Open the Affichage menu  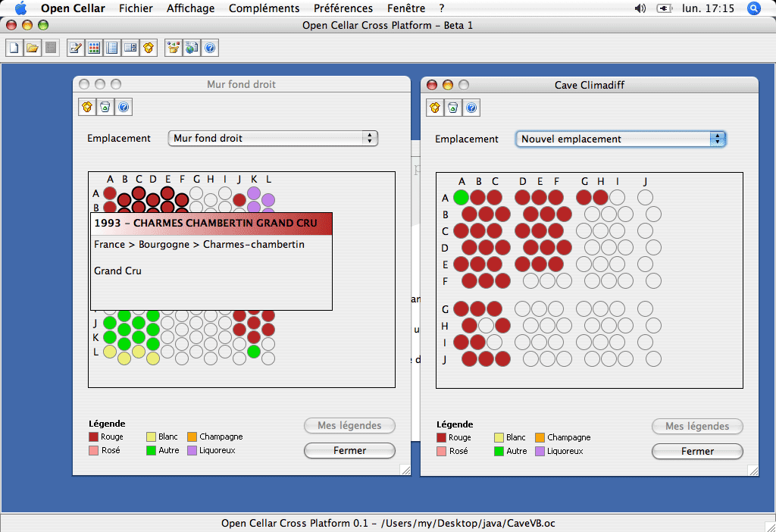(190, 8)
